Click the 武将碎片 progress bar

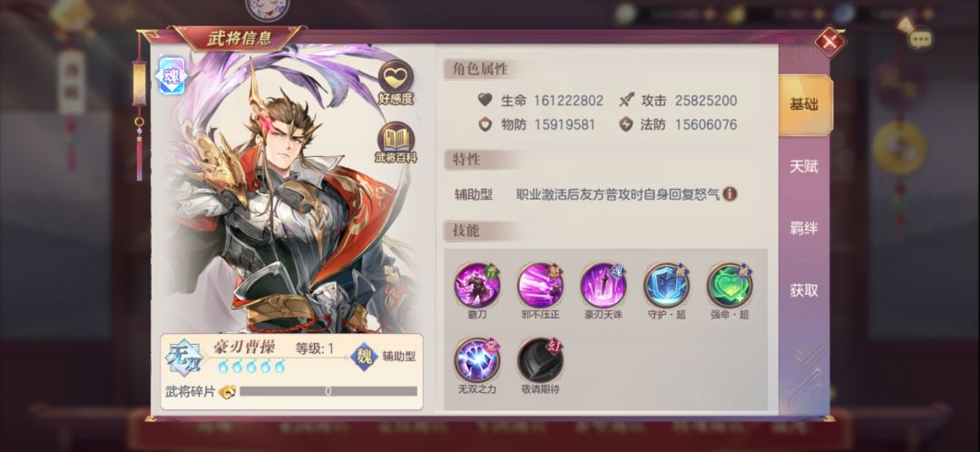pyautogui.click(x=328, y=391)
